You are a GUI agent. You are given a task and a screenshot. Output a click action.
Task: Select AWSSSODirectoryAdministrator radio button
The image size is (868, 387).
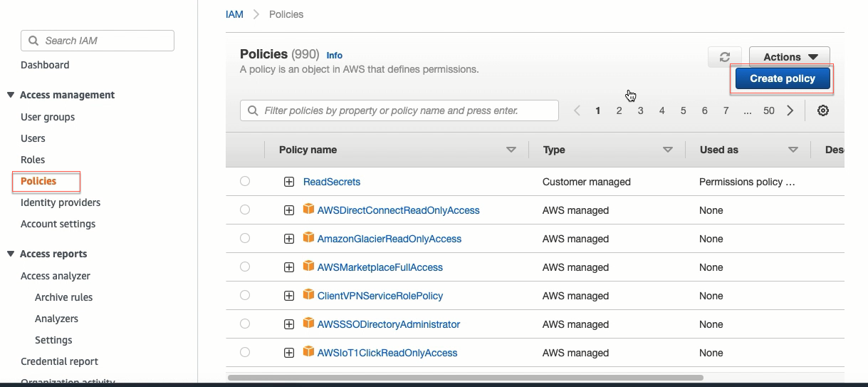[x=245, y=324]
